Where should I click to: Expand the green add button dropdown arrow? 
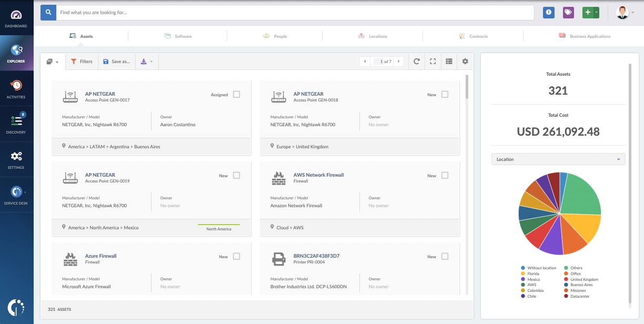point(597,12)
